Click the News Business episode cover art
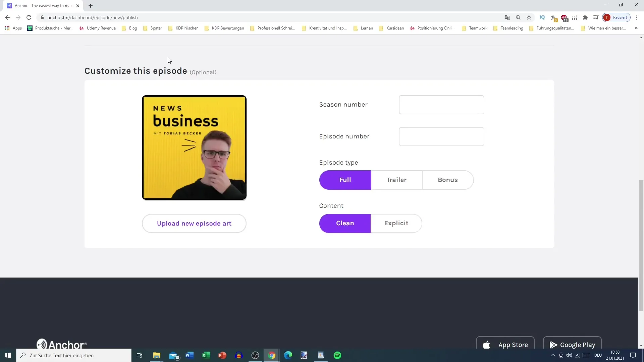The image size is (644, 362). pos(194,147)
